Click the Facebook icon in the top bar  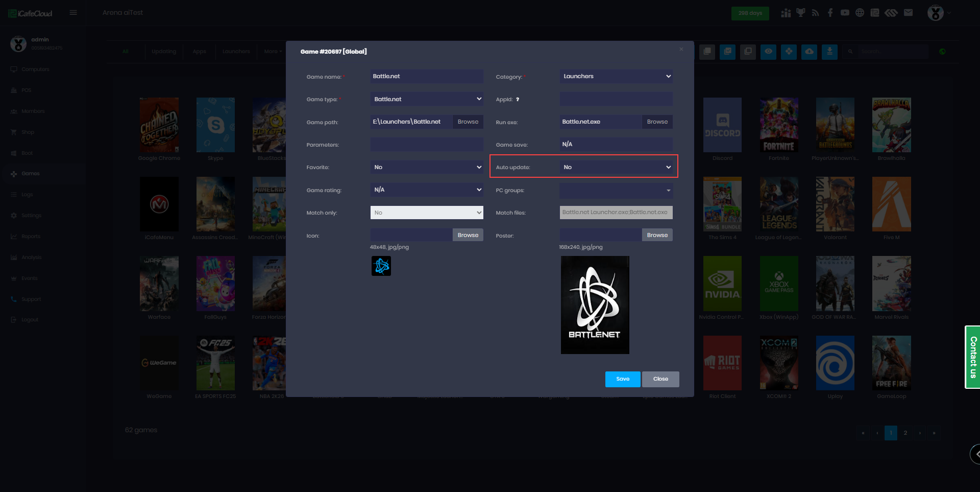click(830, 13)
